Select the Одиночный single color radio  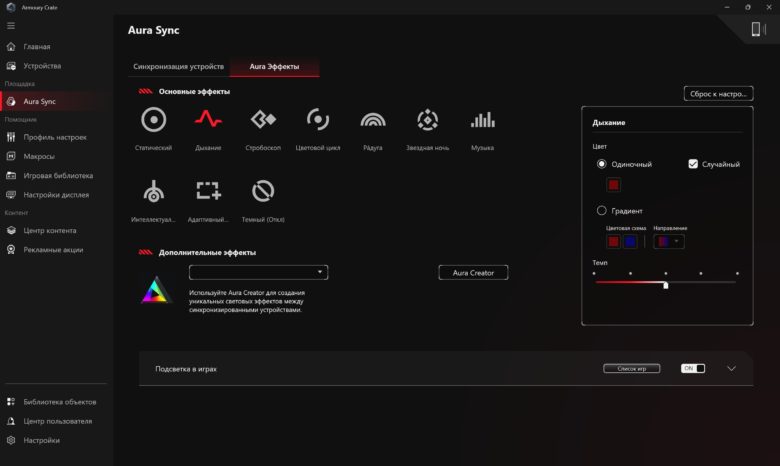pos(601,164)
